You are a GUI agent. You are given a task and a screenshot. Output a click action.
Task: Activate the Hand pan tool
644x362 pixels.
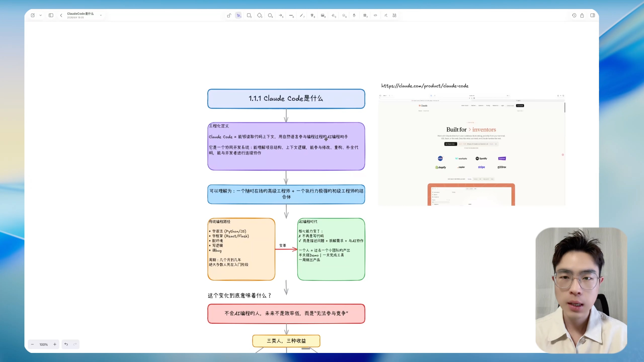click(354, 15)
